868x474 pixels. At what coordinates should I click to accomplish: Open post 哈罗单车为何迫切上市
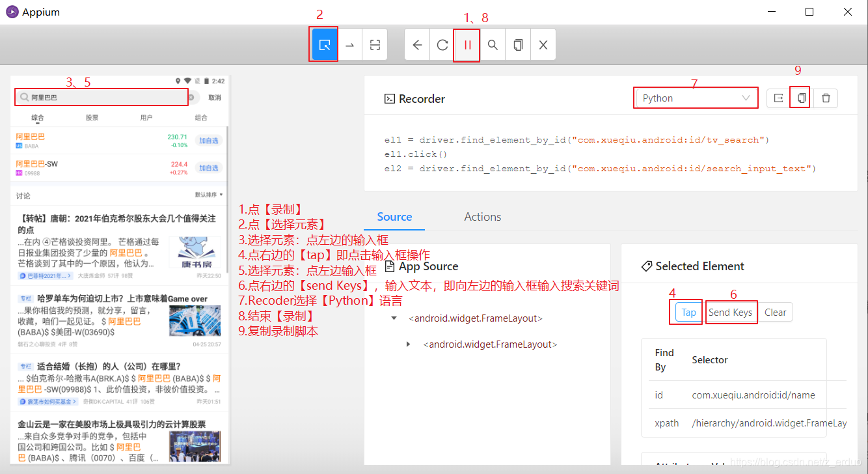[119, 320]
